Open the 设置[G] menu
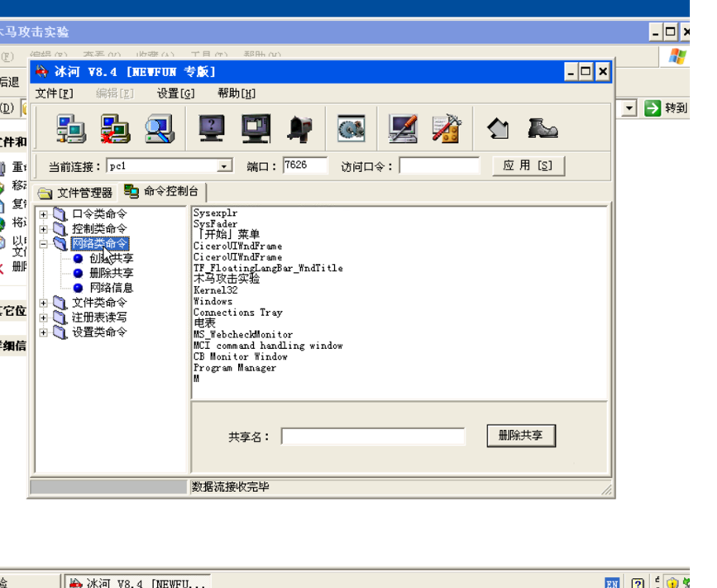 pos(176,93)
